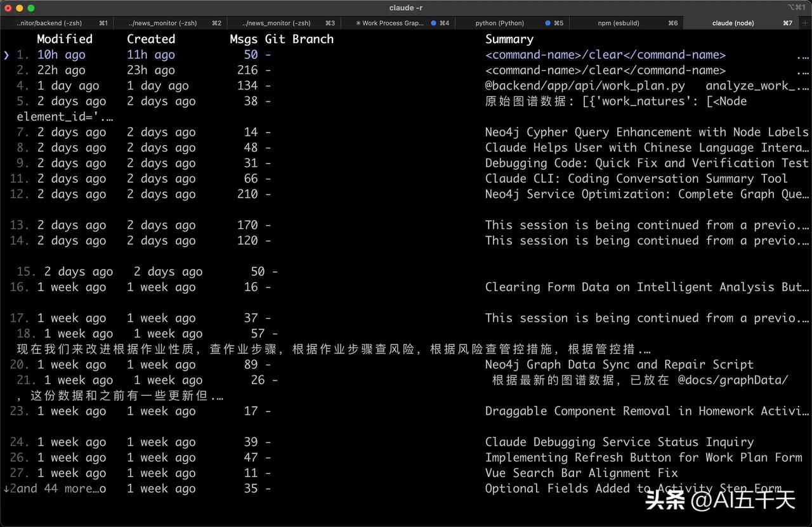Switch to the news_monitor tab marked ⌘3
The width and height of the screenshot is (812, 527).
284,23
